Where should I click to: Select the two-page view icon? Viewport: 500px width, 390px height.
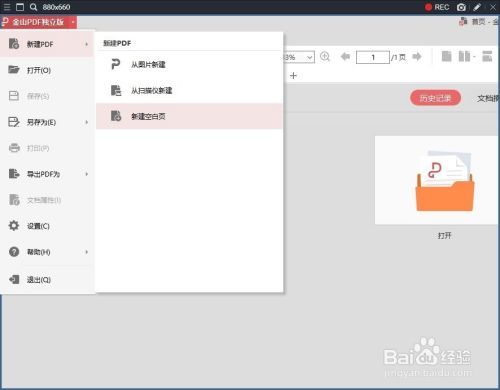pyautogui.click(x=464, y=56)
